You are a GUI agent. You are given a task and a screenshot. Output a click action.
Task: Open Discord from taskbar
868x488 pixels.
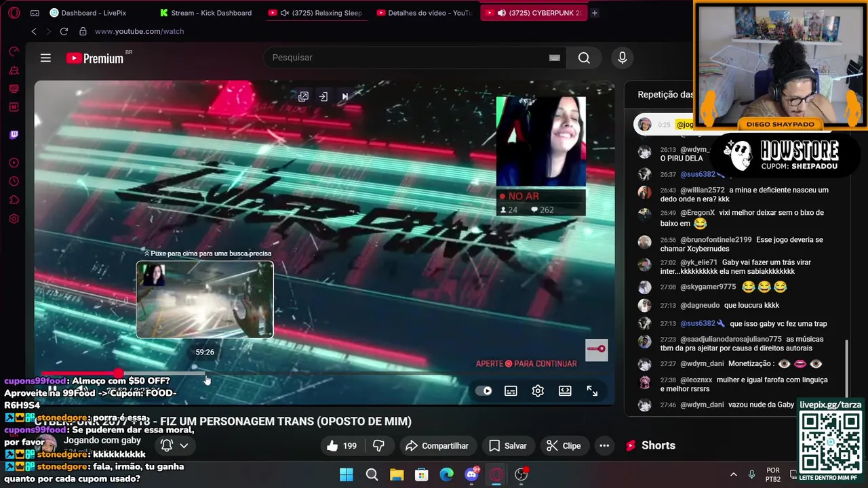[x=471, y=474]
